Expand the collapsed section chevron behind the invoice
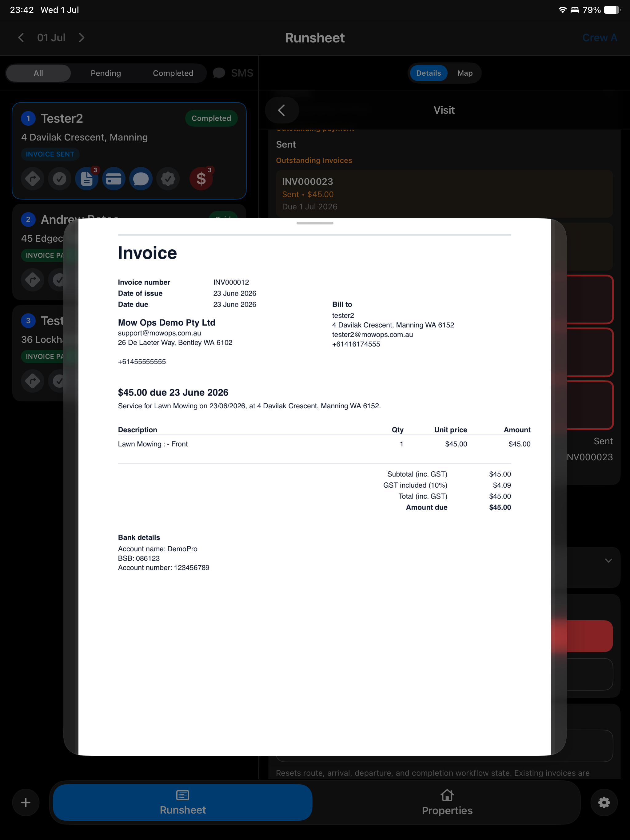Image resolution: width=630 pixels, height=840 pixels. [608, 561]
